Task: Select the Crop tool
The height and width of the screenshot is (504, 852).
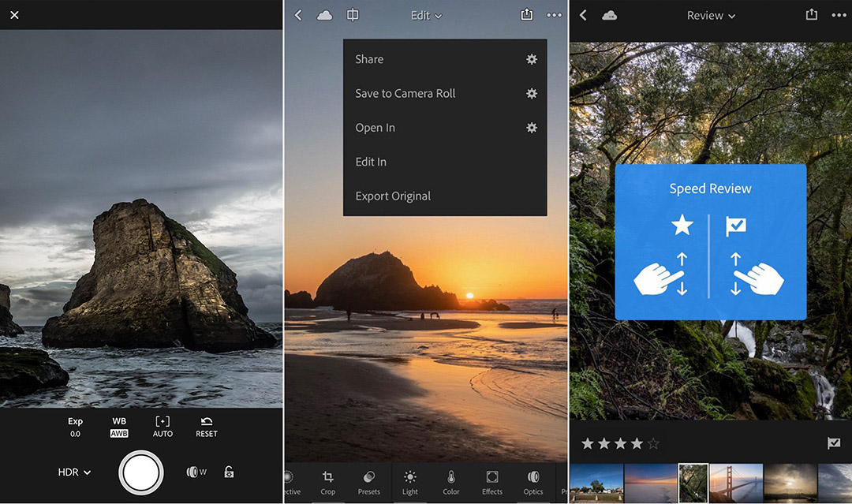Action: [327, 482]
